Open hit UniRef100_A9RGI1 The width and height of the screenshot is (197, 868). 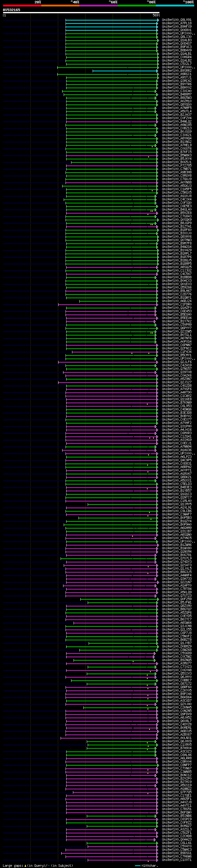coord(176,74)
